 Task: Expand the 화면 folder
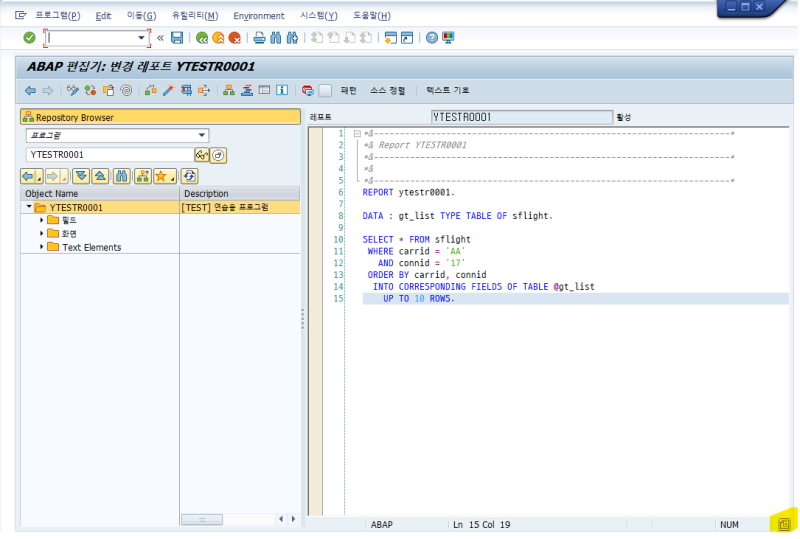41,233
